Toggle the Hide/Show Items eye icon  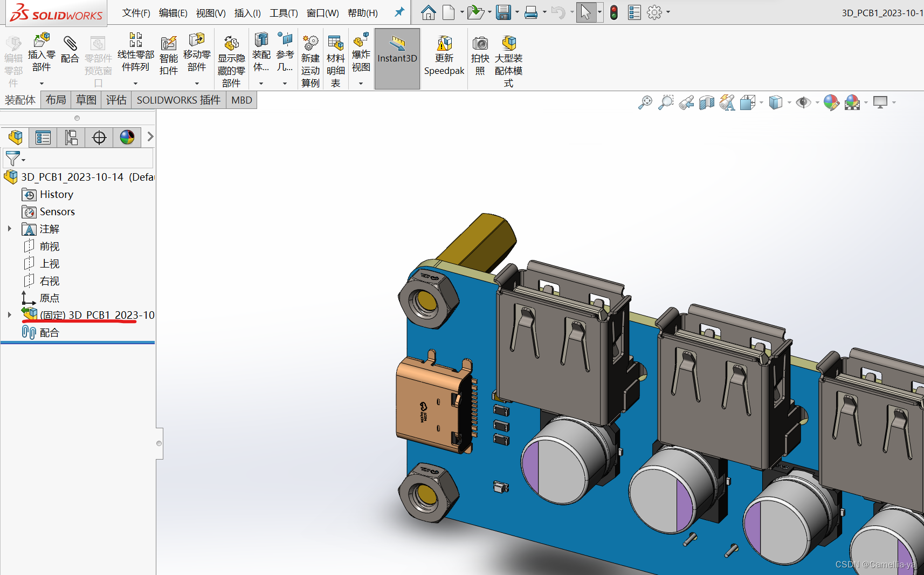[x=803, y=102]
